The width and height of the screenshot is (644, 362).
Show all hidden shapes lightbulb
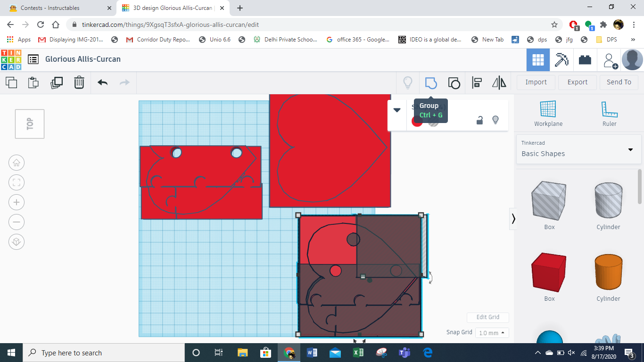coord(408,83)
